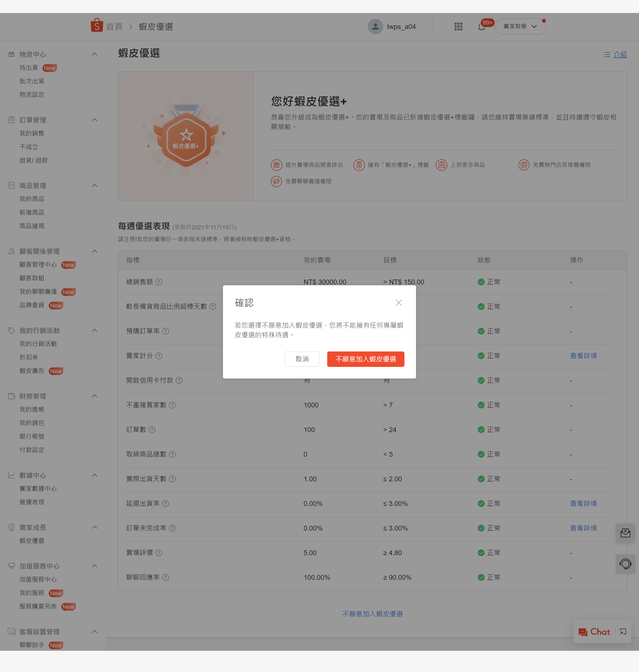Image resolution: width=639 pixels, height=672 pixels.
Task: Open the 介紹 link at top right
Action: point(620,55)
